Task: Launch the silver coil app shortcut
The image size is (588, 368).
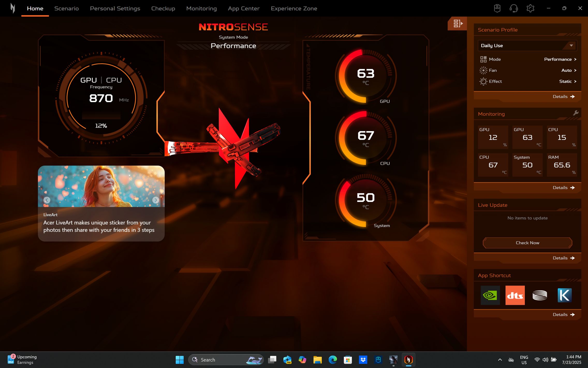Action: click(540, 295)
